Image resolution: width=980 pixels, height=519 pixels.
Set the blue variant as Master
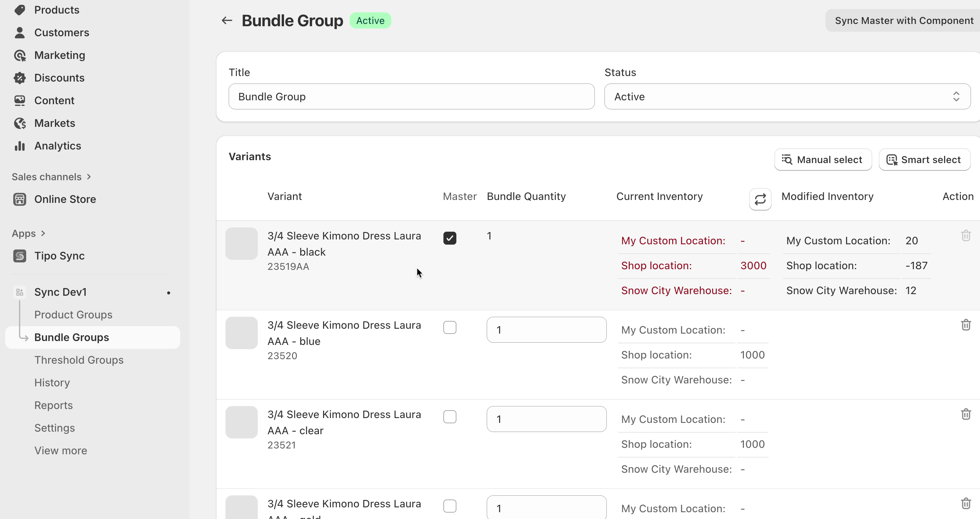pos(450,327)
